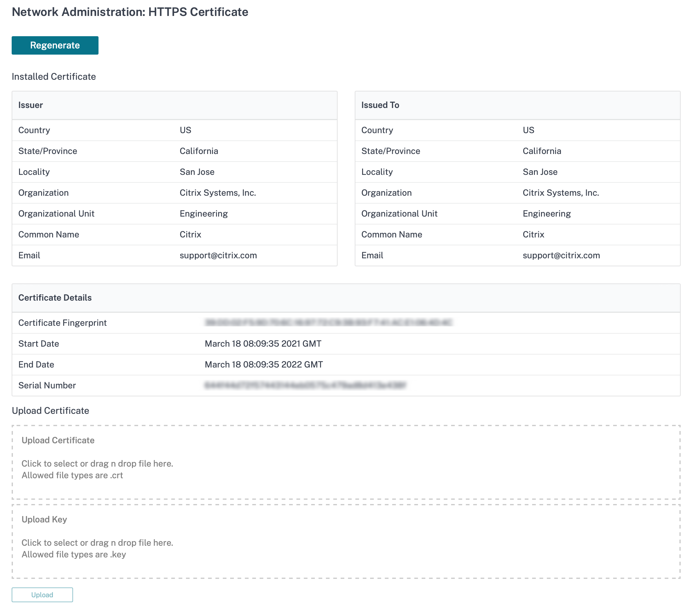Open the Upload Certificate drop zone
Viewport: 696px width, 616px height.
tap(346, 462)
